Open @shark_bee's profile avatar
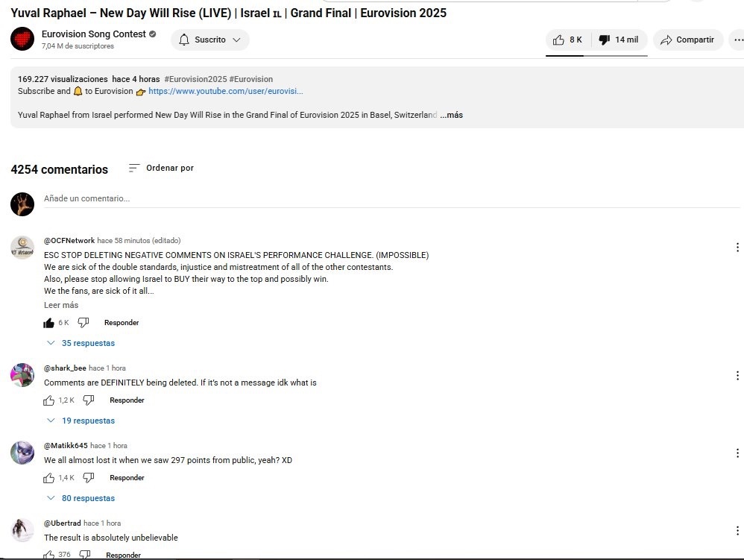The width and height of the screenshot is (744, 560). (22, 375)
